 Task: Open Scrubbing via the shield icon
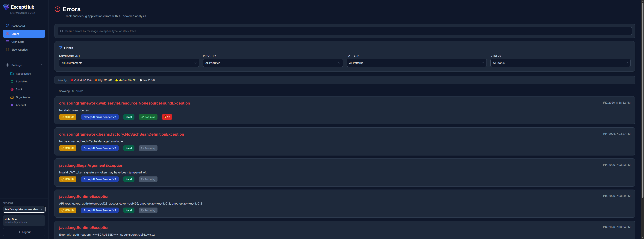click(12, 81)
